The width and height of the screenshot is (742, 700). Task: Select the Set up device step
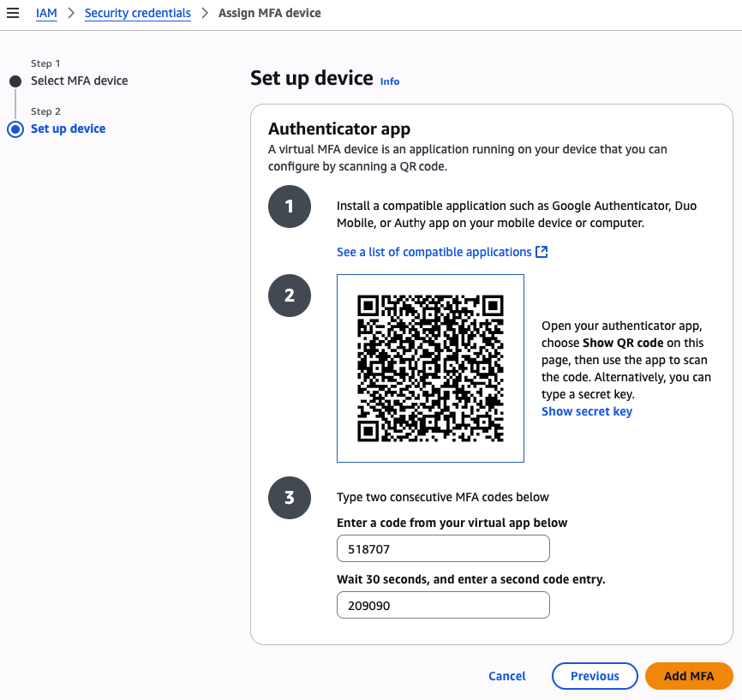coord(69,129)
